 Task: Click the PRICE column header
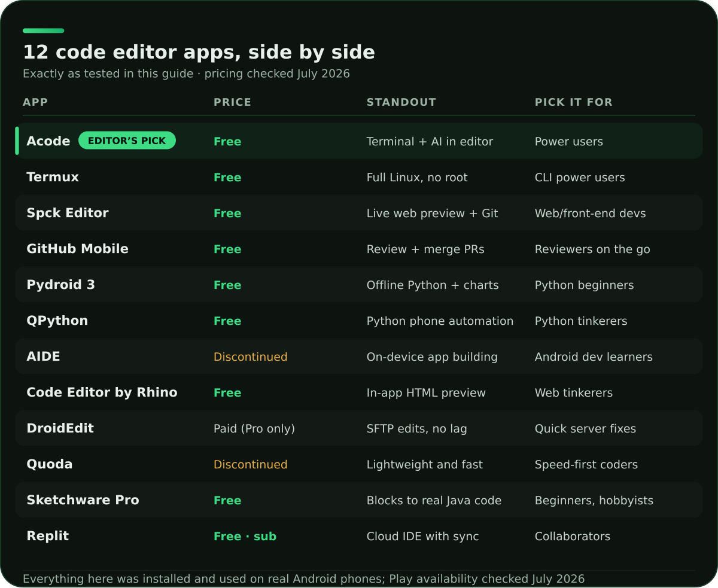coord(232,102)
